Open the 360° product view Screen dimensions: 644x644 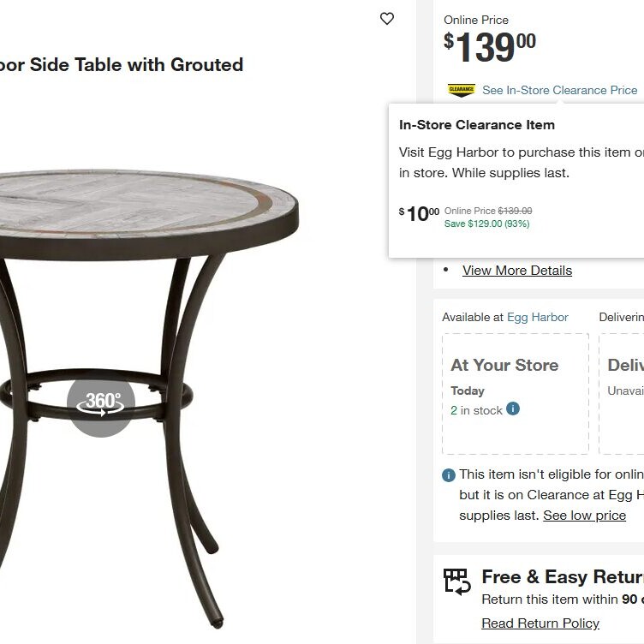pyautogui.click(x=101, y=402)
